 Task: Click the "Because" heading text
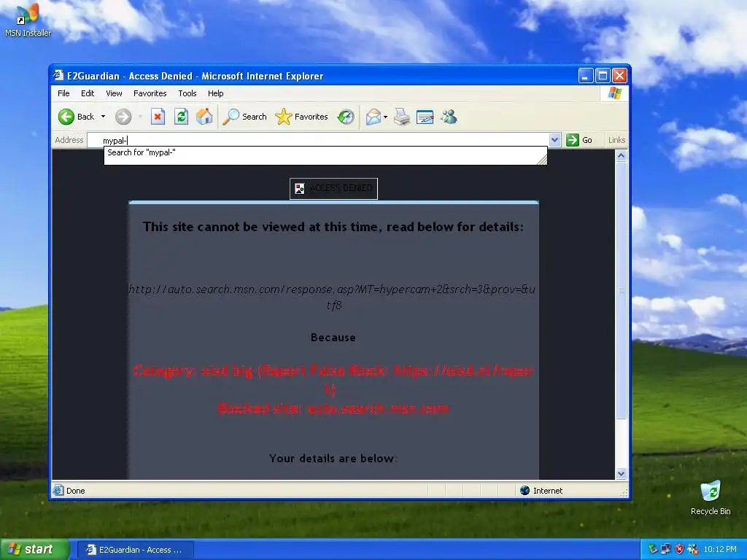[x=333, y=337]
